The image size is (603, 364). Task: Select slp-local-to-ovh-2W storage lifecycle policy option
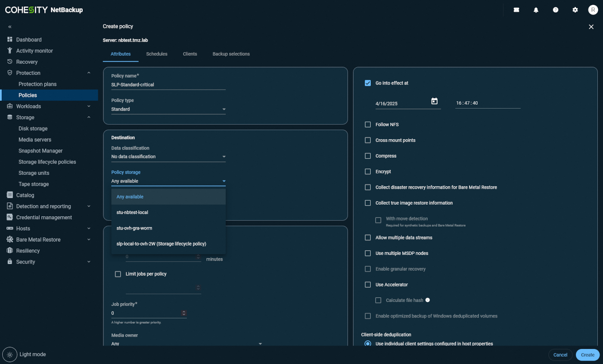point(161,244)
